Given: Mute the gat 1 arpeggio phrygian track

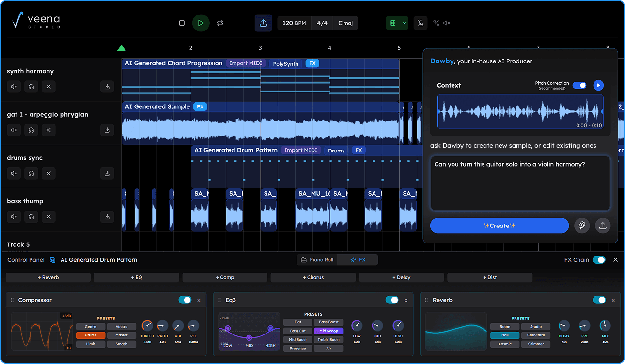Looking at the screenshot, I should (x=14, y=130).
